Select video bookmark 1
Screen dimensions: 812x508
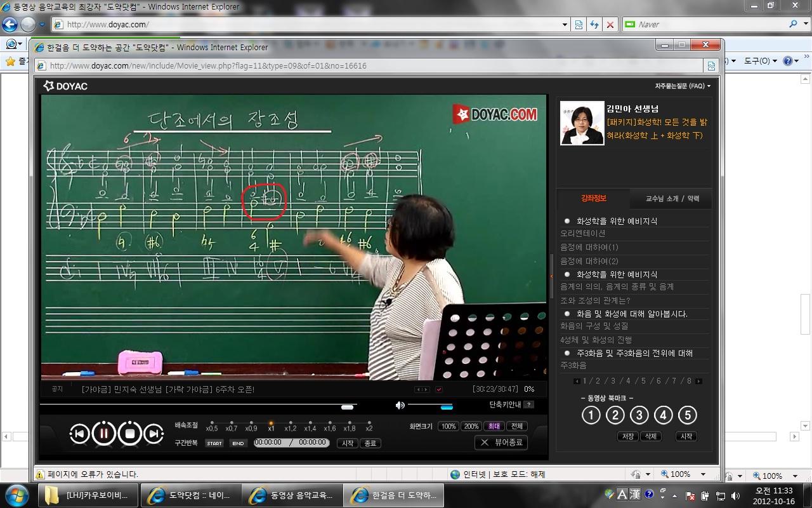pos(591,415)
